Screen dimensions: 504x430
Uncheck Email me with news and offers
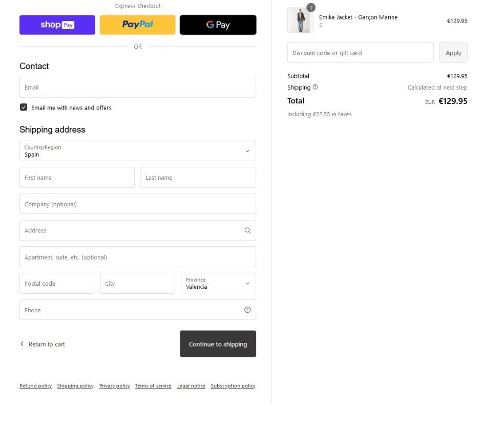(24, 107)
